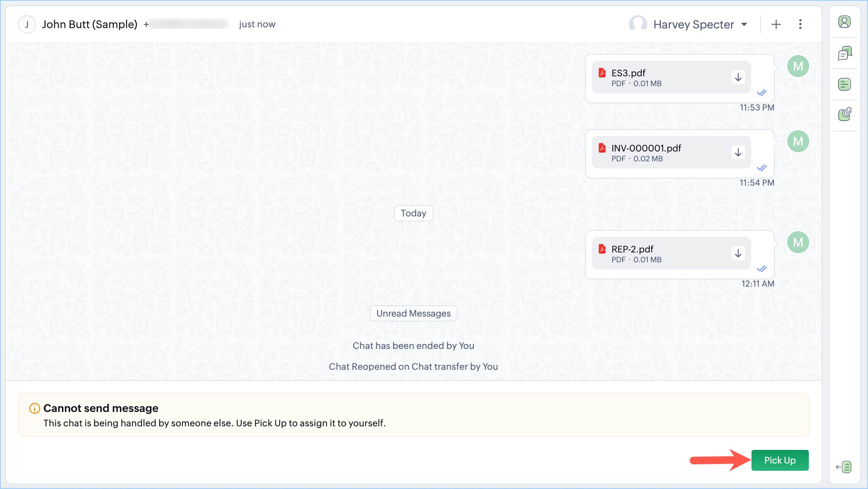Download the ES3.pdf attachment
Image resolution: width=868 pixels, height=489 pixels.
tap(738, 77)
